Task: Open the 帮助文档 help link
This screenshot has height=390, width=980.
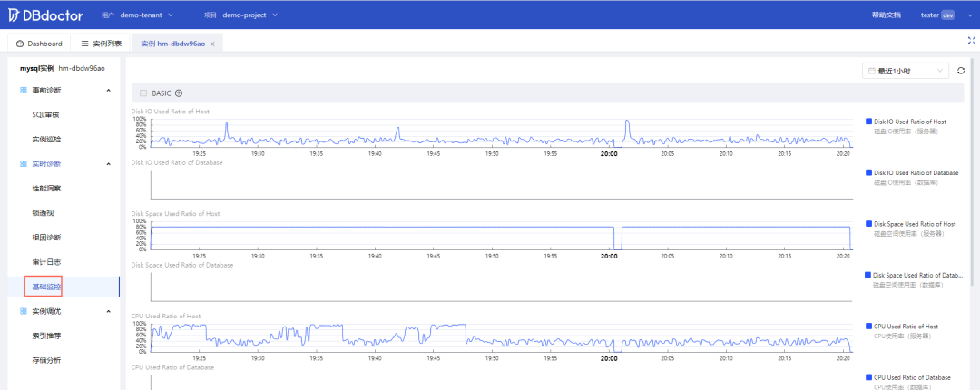Action: point(887,15)
